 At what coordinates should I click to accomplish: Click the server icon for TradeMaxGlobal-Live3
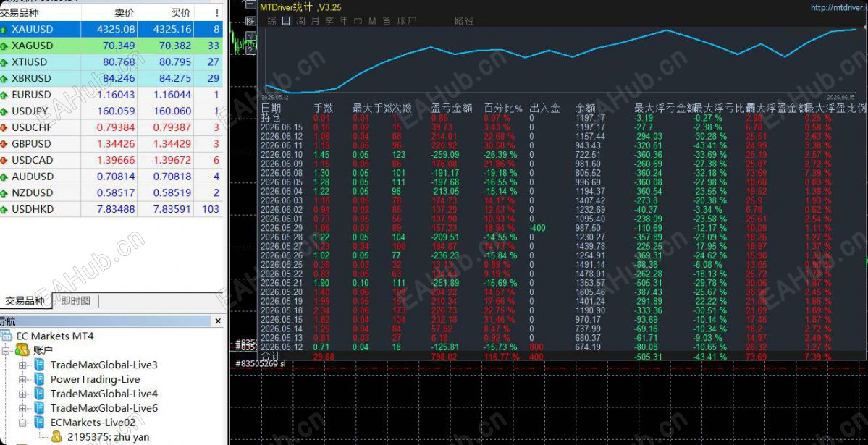(x=39, y=365)
